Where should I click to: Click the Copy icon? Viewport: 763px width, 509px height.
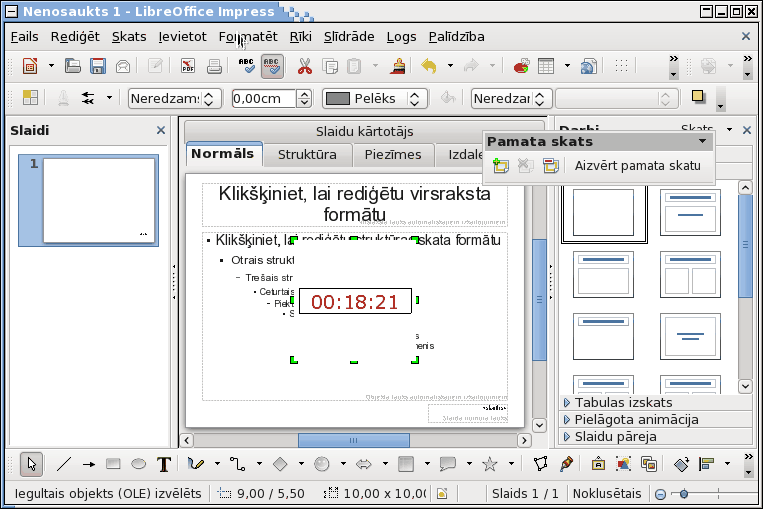330,66
